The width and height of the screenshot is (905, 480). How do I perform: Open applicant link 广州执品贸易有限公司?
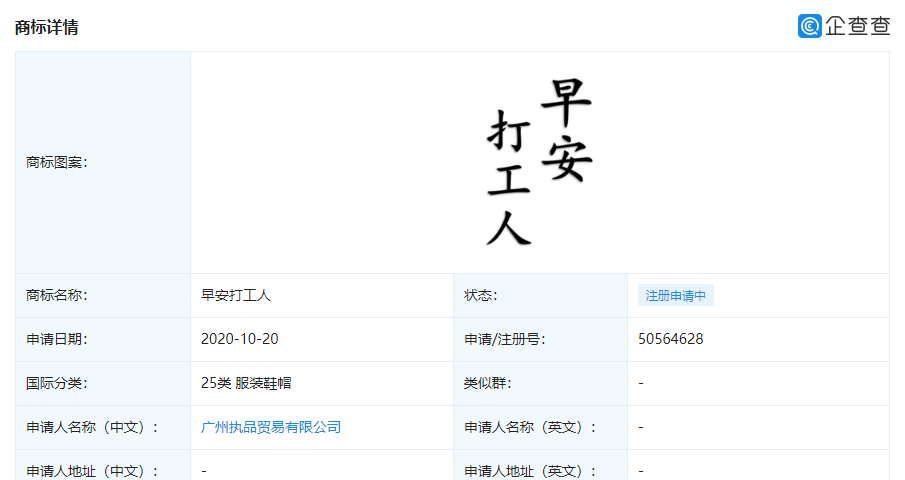click(271, 427)
